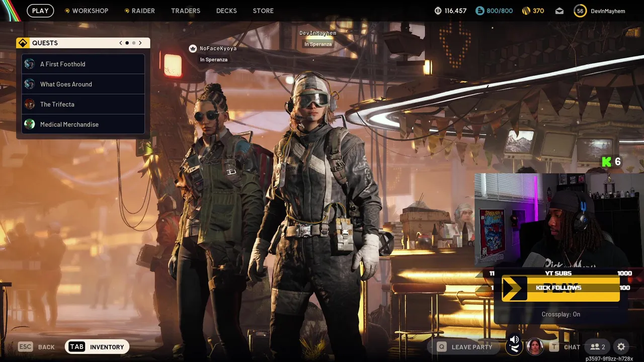
Task: Open The Trifecta quest
Action: [x=83, y=104]
